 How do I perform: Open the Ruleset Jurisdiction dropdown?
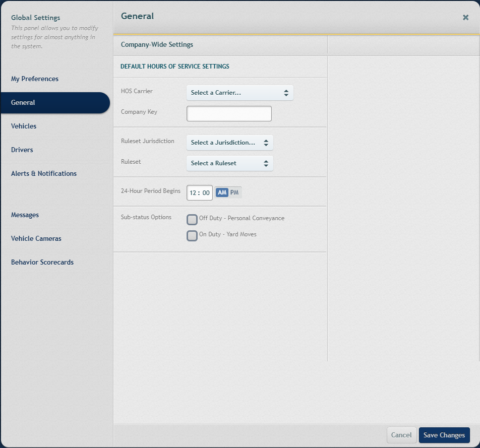(229, 143)
